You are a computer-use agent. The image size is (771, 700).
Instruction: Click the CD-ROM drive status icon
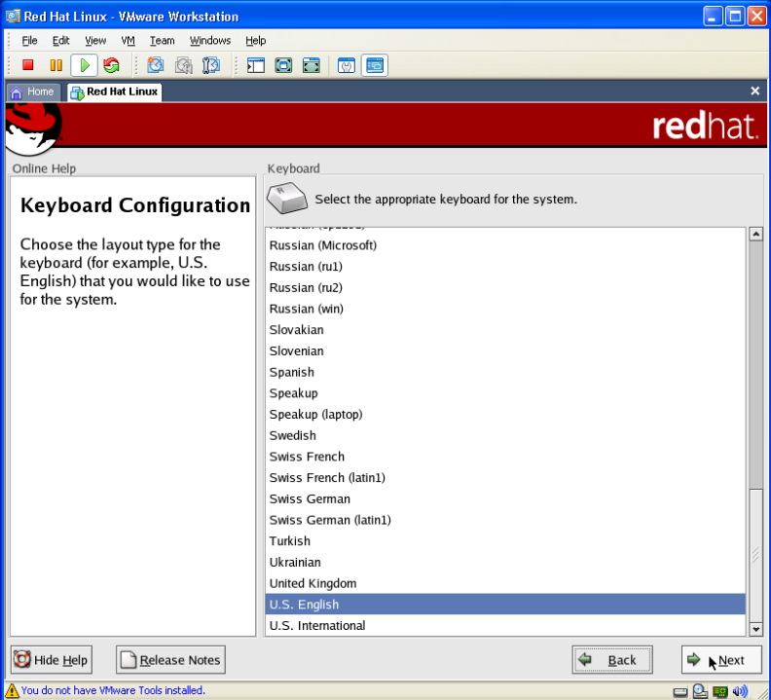point(700,691)
